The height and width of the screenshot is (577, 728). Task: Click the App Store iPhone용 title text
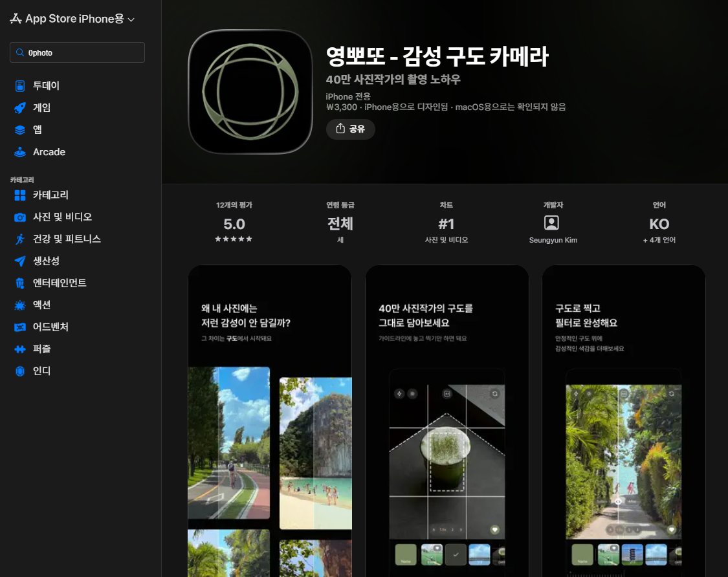[x=75, y=19]
